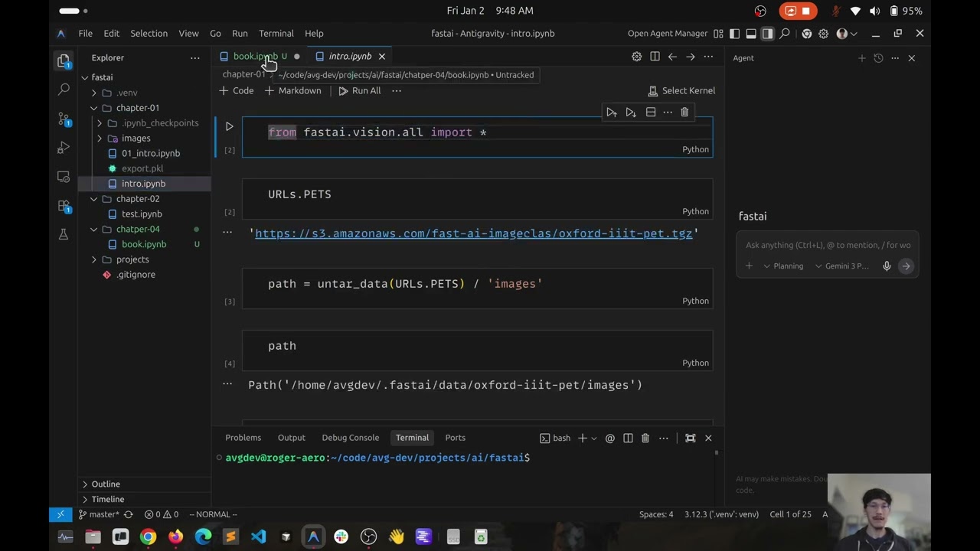Open the title bar search magnifier
The width and height of the screenshot is (980, 551).
click(x=785, y=34)
